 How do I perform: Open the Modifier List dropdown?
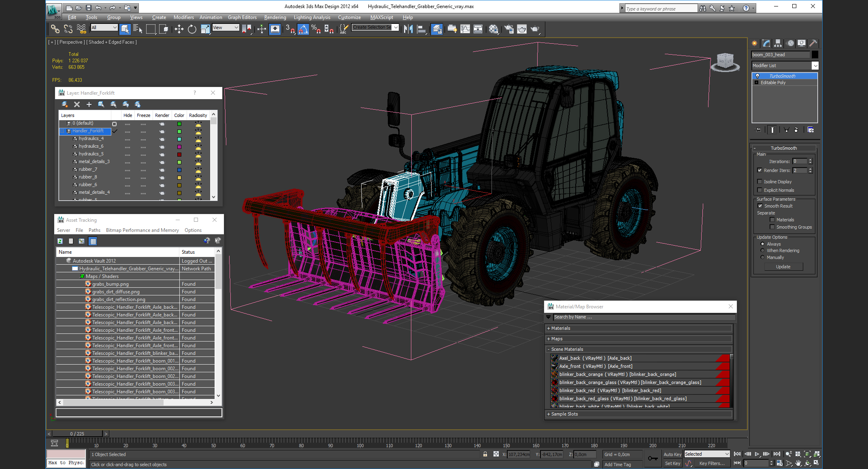click(x=815, y=66)
